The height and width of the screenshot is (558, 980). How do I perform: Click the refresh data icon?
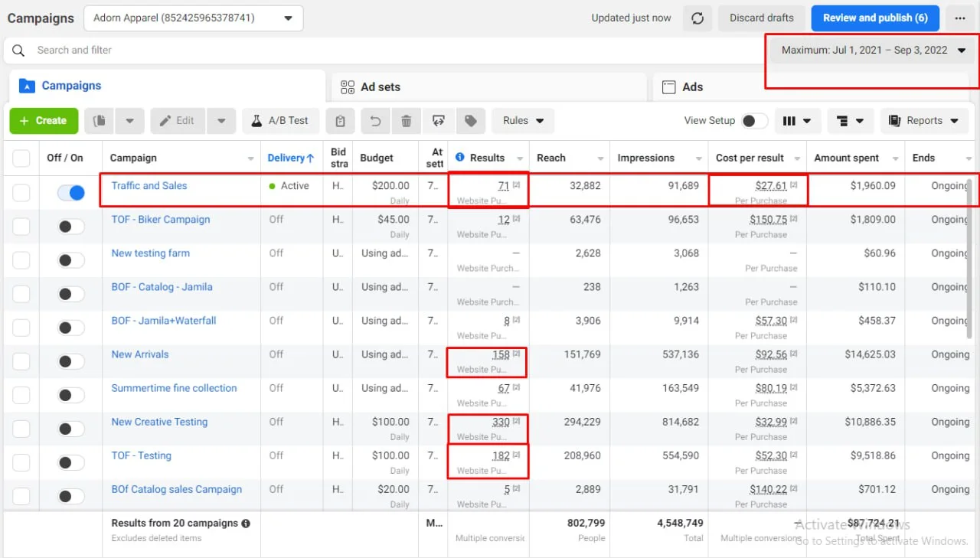coord(697,18)
